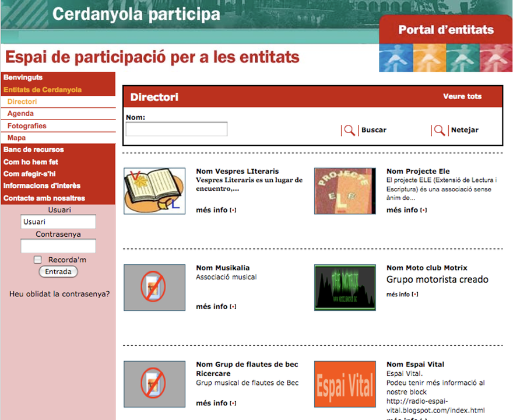The width and height of the screenshot is (513, 420).
Task: Click the blue figure tile in Portal banner
Action: point(396,58)
